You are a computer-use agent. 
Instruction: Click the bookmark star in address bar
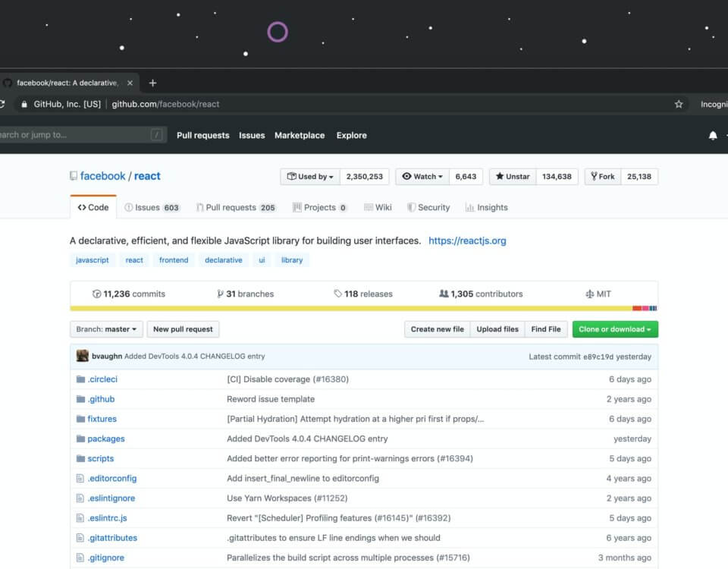[678, 105]
